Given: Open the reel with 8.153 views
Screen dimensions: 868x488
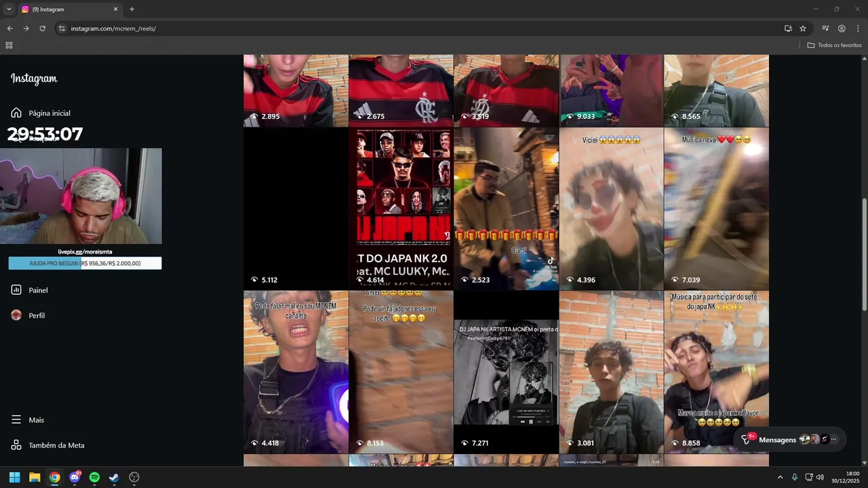Looking at the screenshot, I should pos(401,372).
